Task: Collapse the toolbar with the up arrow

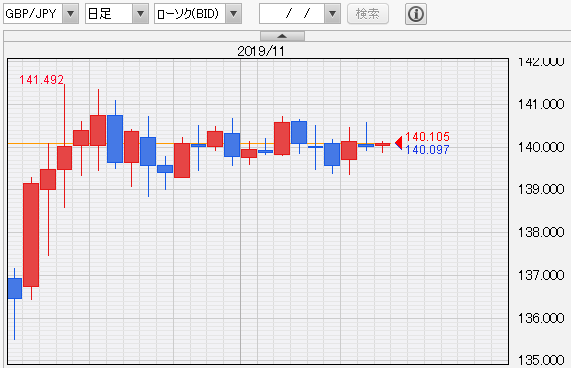Action: click(283, 36)
